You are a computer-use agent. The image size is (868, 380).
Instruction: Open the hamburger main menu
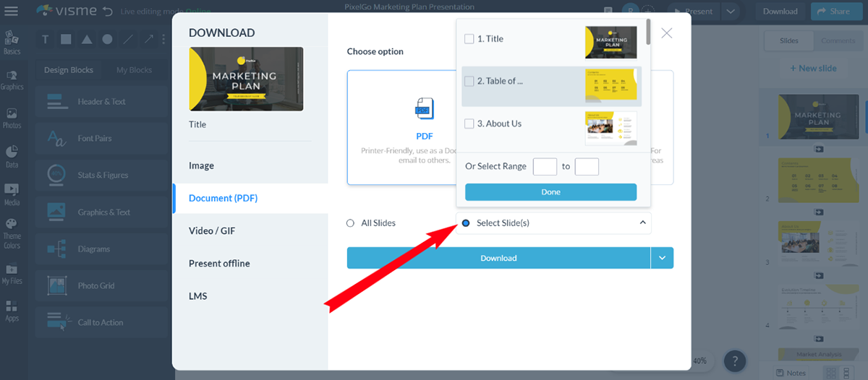tap(12, 11)
